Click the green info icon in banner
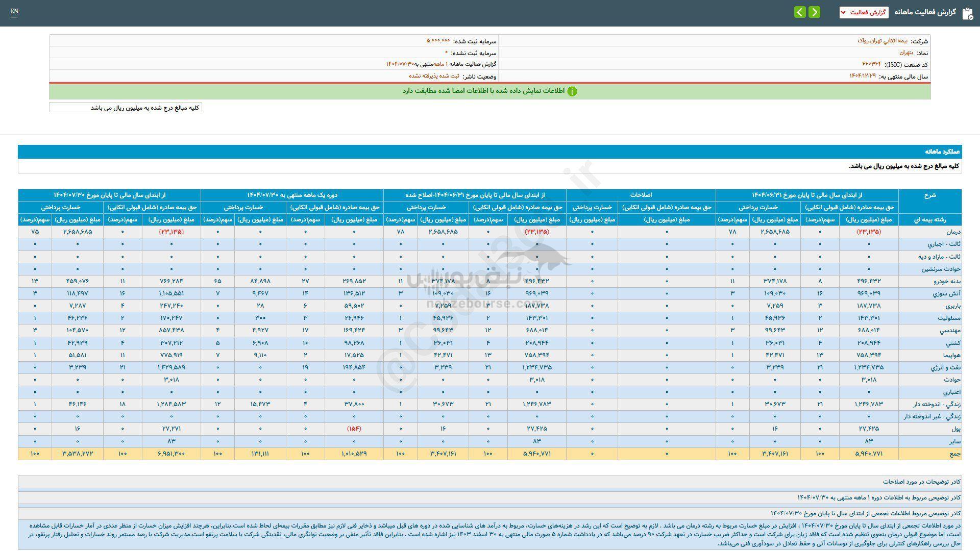This screenshot has width=980, height=551. tap(572, 91)
